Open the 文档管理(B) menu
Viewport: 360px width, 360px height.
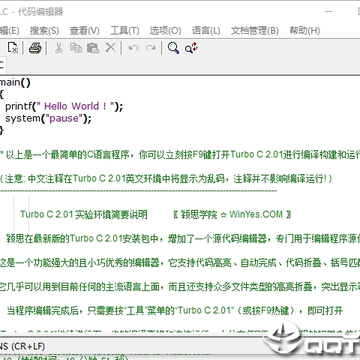[x=255, y=31]
